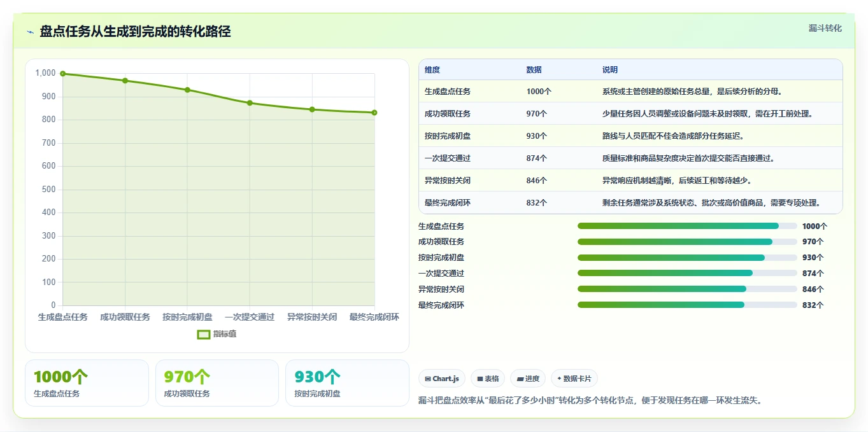Viewport: 868px width, 432px height.
Task: Select the 一次提交通过 data point on chart
Action: pyautogui.click(x=250, y=103)
